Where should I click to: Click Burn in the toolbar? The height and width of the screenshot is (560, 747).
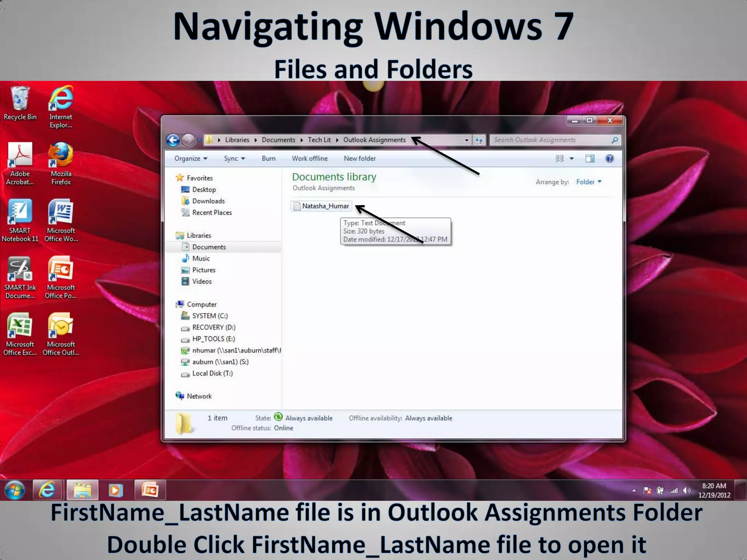[x=268, y=159]
